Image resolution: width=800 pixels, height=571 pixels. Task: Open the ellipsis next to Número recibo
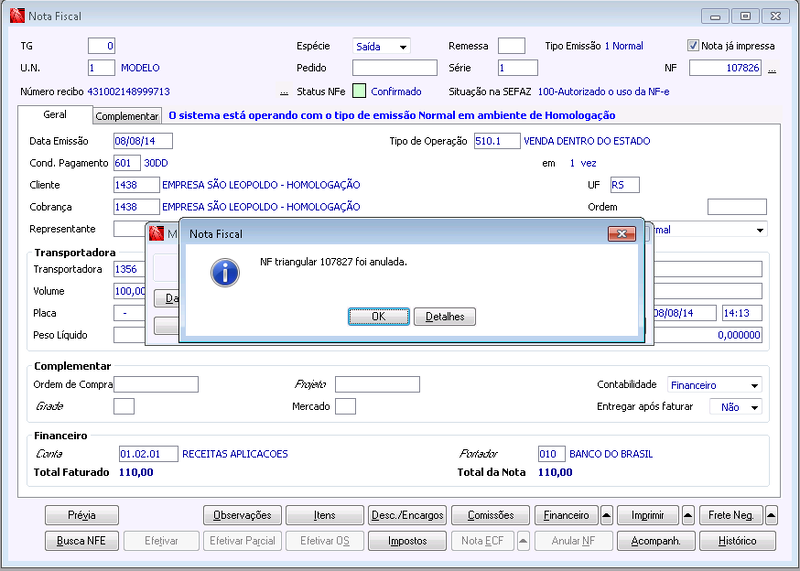(284, 92)
